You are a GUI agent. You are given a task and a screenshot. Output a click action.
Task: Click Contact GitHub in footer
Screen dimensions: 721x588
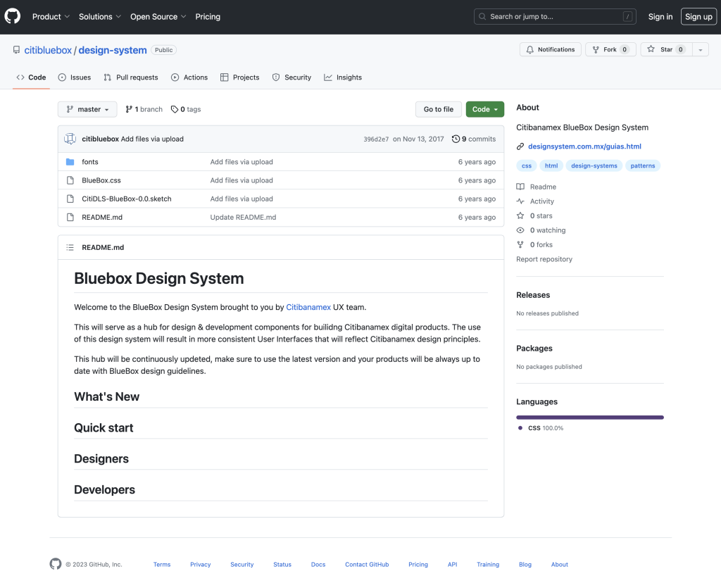point(367,565)
